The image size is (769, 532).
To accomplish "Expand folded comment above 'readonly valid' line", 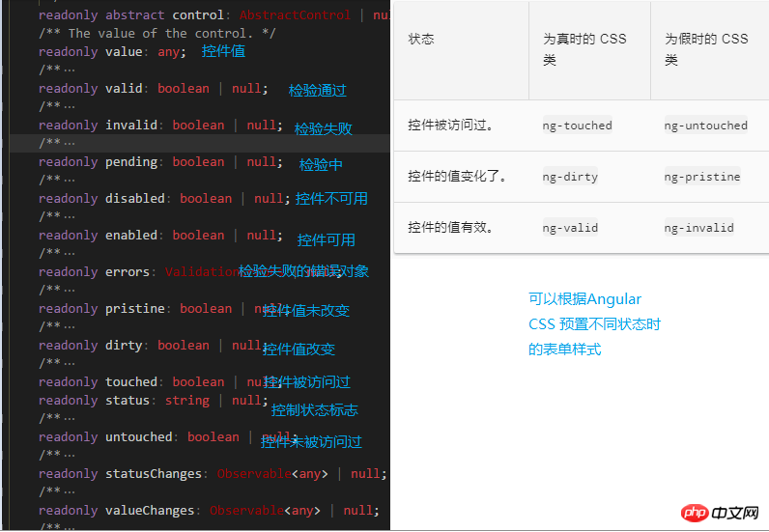I will 70,70.
